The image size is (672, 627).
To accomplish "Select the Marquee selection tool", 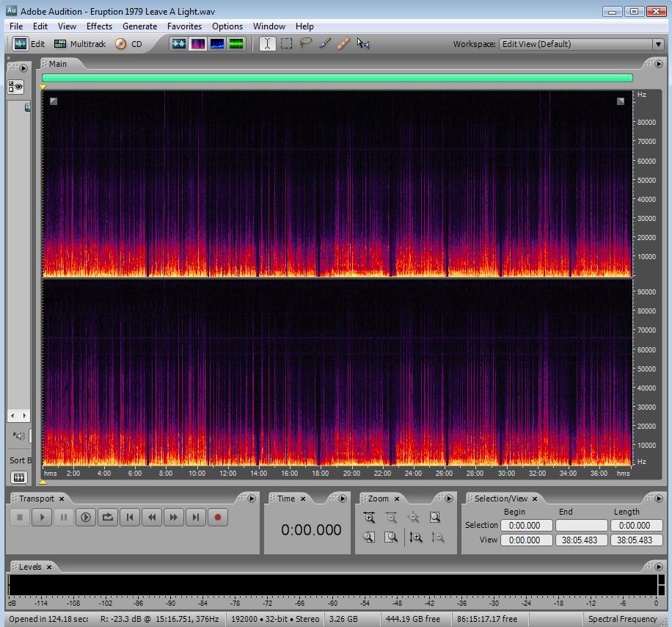I will tap(287, 44).
